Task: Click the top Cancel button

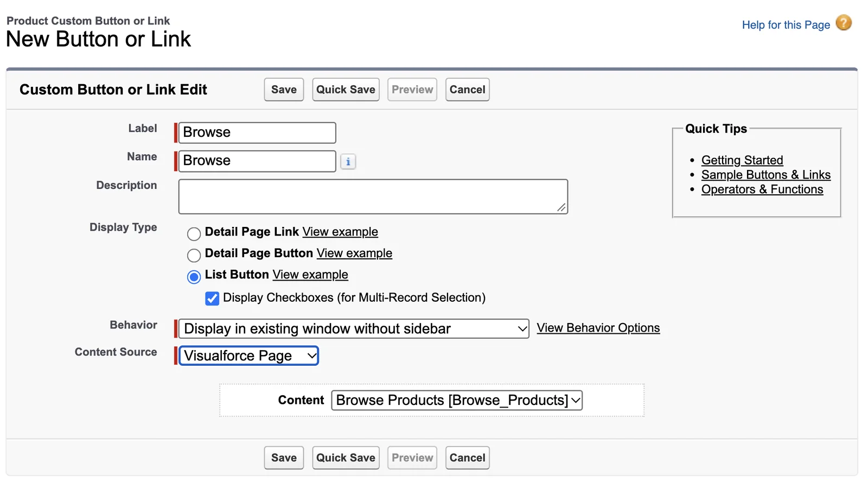Action: point(467,90)
